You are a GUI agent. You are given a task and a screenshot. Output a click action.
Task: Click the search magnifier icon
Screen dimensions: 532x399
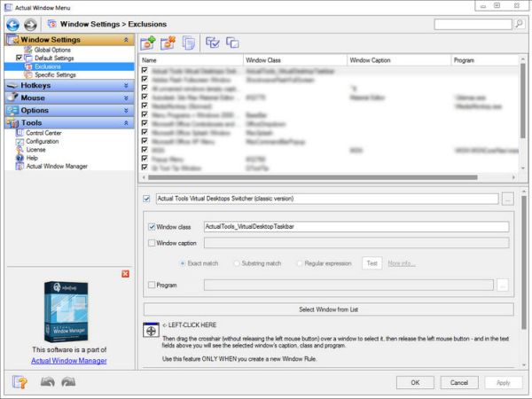click(519, 24)
